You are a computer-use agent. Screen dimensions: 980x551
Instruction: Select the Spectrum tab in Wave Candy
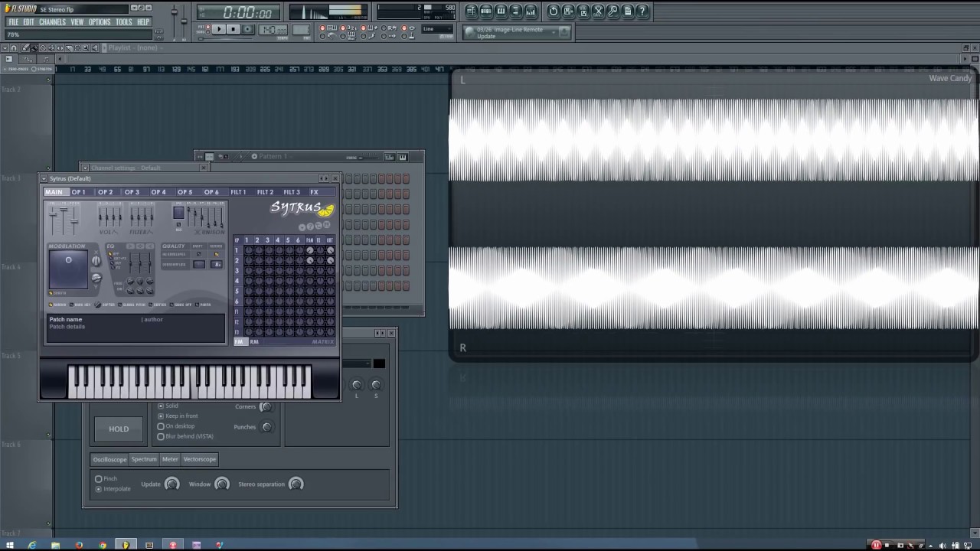click(144, 459)
